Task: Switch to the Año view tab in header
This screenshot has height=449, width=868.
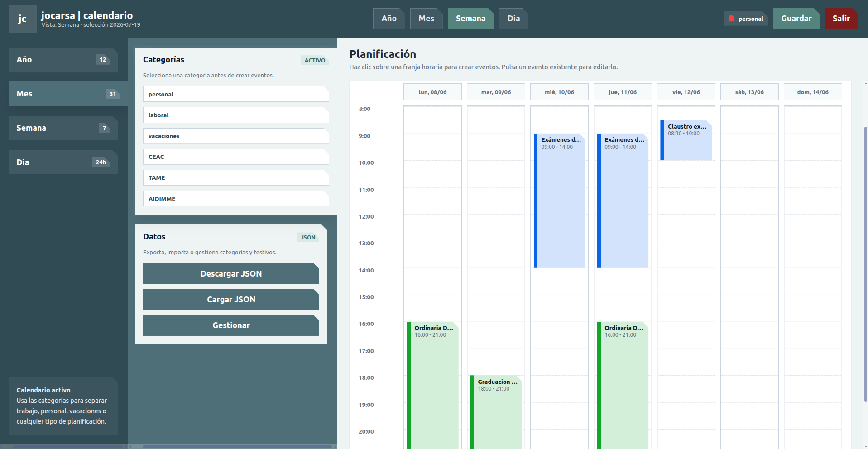Action: click(389, 19)
